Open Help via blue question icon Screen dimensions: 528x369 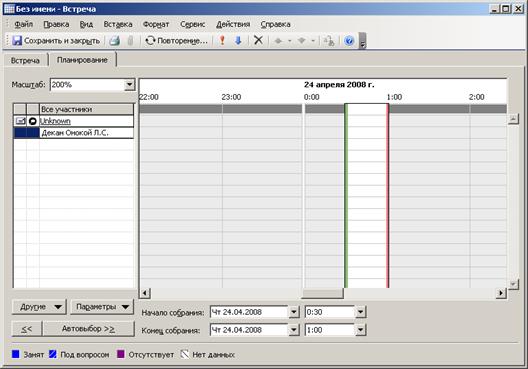[349, 41]
